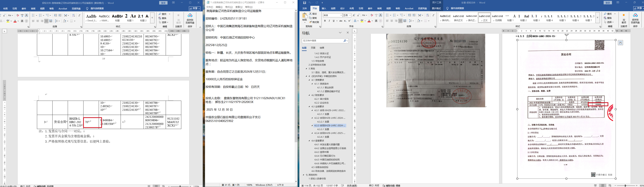Apply strikethrough in right Word ribbon

(x=341, y=21)
